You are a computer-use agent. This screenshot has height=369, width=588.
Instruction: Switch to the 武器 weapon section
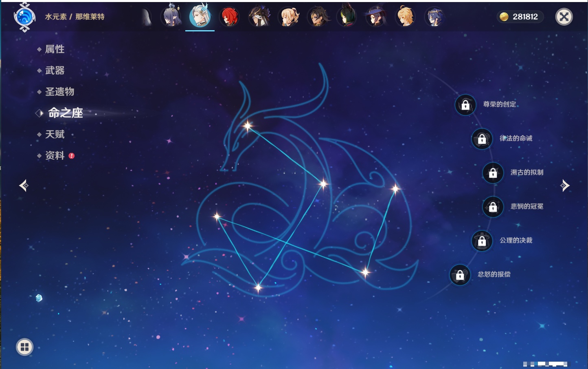55,71
